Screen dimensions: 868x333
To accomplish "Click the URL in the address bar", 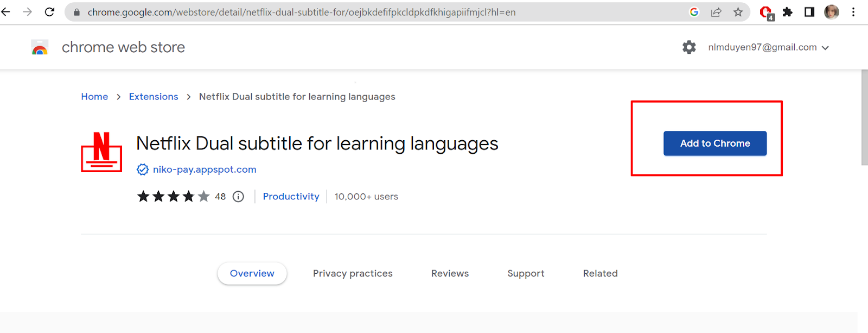I will click(x=302, y=12).
